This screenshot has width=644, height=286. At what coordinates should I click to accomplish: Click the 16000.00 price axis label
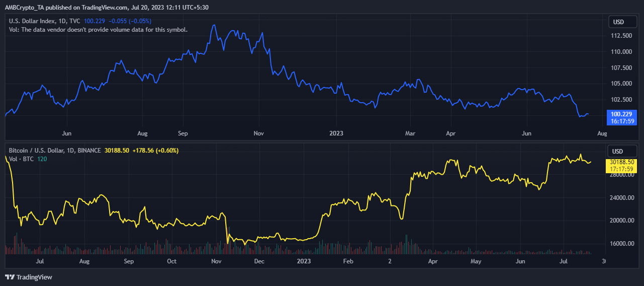(x=622, y=244)
